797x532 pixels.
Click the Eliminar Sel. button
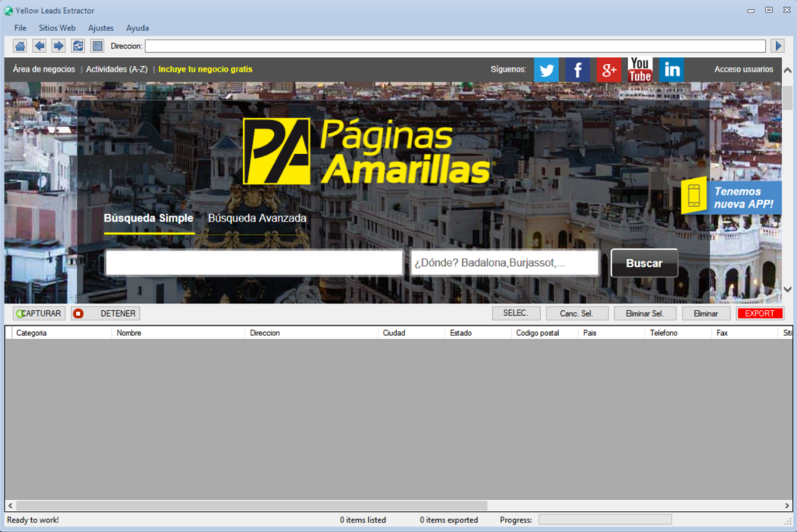645,313
